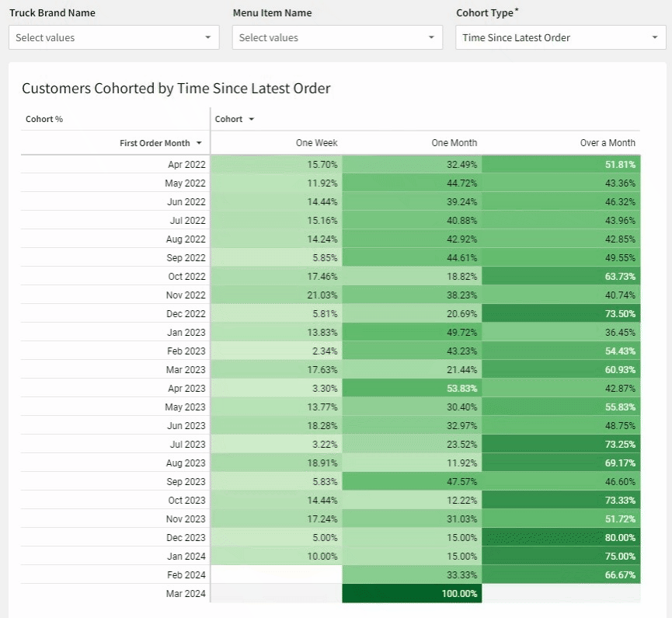Select the Dec 2022 row label
This screenshot has width=672, height=618.
[x=186, y=314]
